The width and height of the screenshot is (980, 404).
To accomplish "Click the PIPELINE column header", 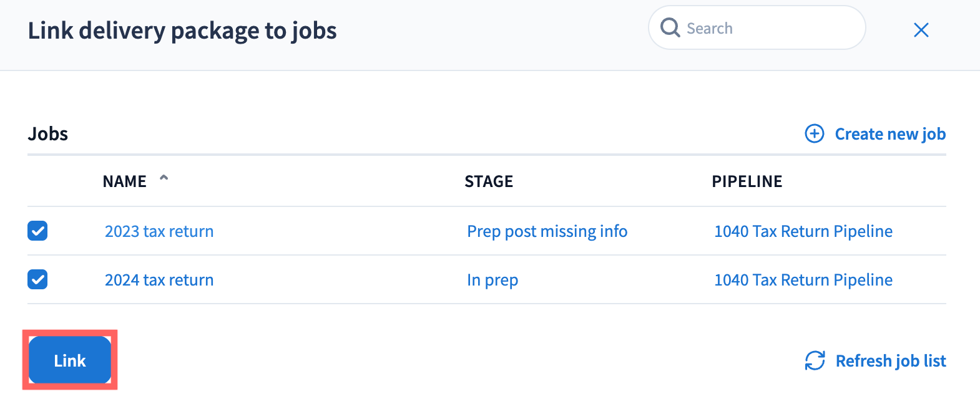I will (x=747, y=181).
